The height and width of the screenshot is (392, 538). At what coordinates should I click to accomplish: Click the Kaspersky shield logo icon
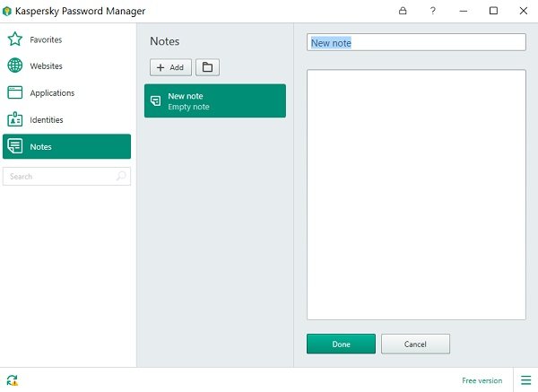pyautogui.click(x=7, y=11)
